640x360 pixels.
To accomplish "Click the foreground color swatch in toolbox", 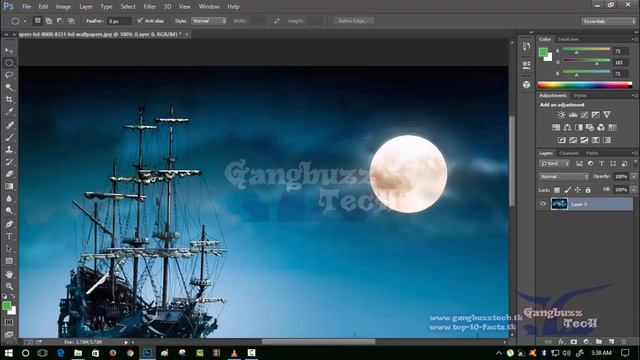I will coord(7,306).
